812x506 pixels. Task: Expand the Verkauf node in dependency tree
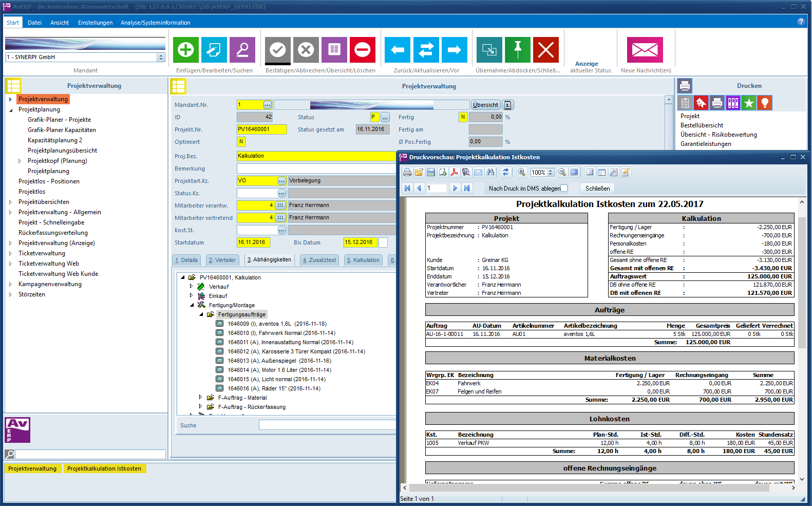[191, 287]
